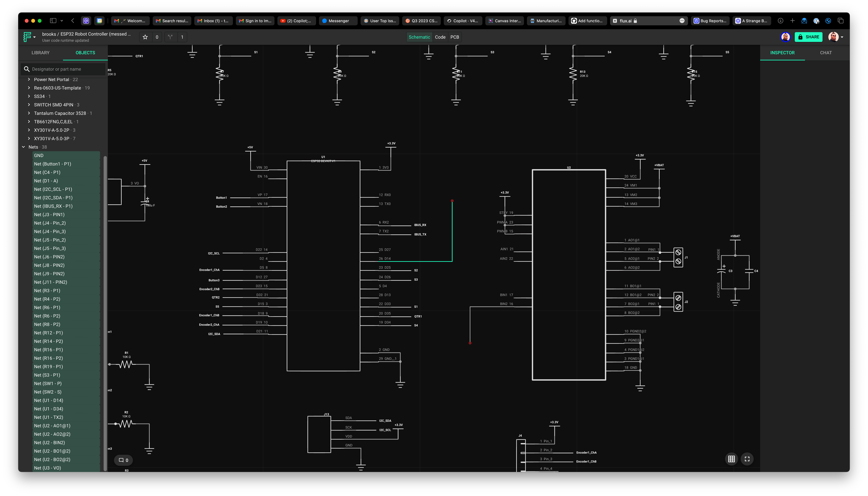
Task: Select the R2 10K resistor symbol
Action: 126,424
